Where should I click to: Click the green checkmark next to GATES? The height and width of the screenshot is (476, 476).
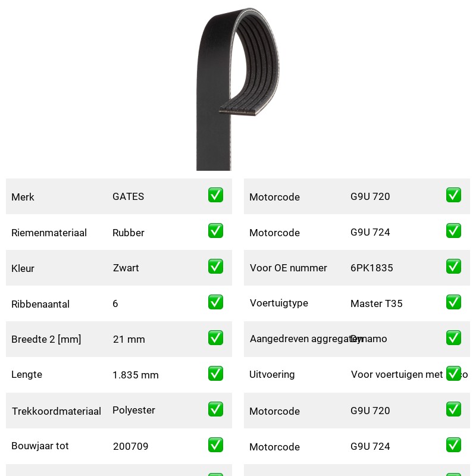click(x=215, y=195)
